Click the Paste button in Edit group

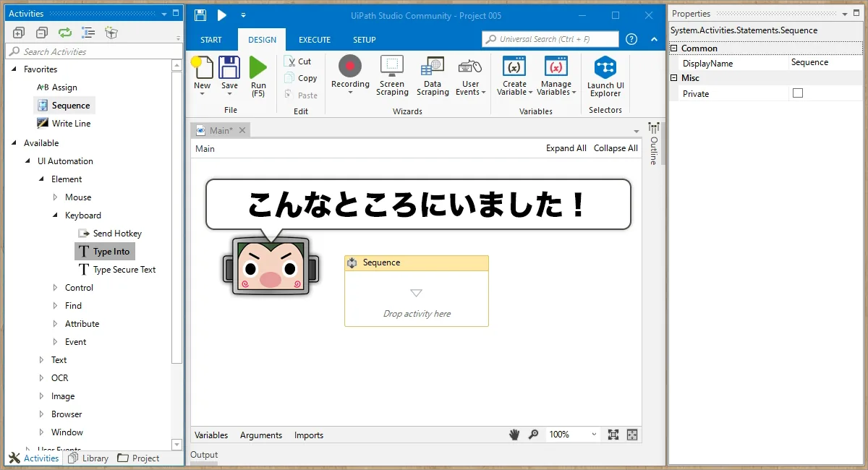point(301,95)
